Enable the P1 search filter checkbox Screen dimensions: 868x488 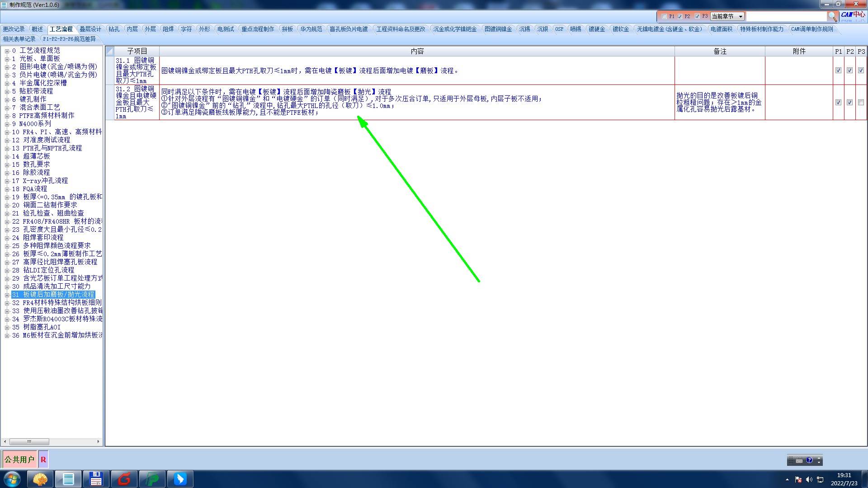[x=664, y=16]
